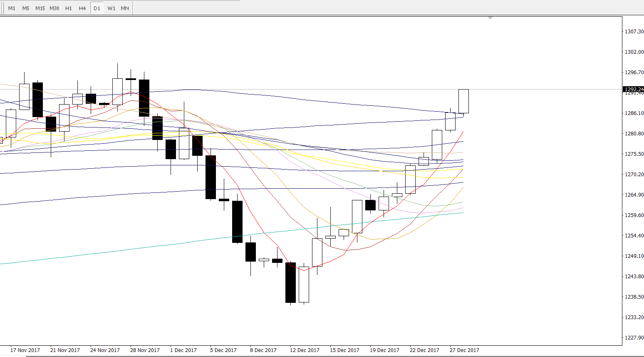Choose the H1 hourly timeframe
This screenshot has height=357, width=644.
click(69, 8)
